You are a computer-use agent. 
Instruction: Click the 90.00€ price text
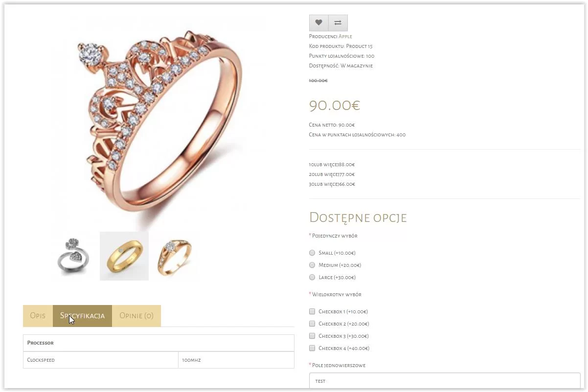pyautogui.click(x=335, y=106)
